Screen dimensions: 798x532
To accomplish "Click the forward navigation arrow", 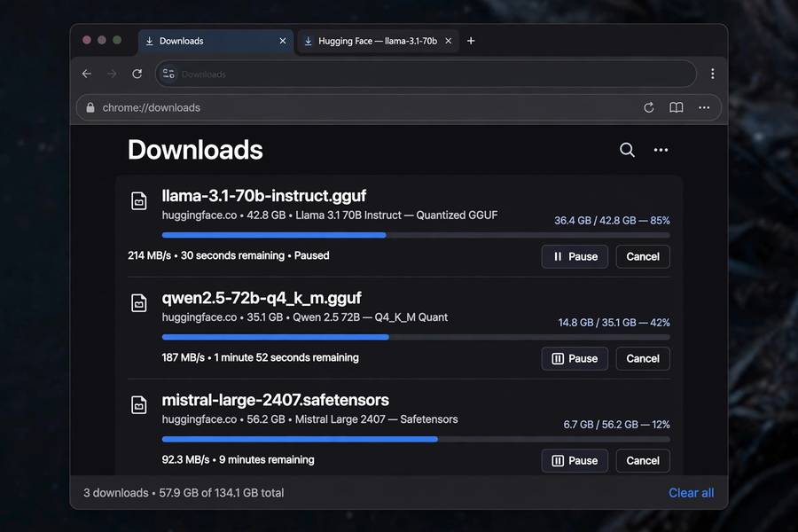I will [x=112, y=74].
